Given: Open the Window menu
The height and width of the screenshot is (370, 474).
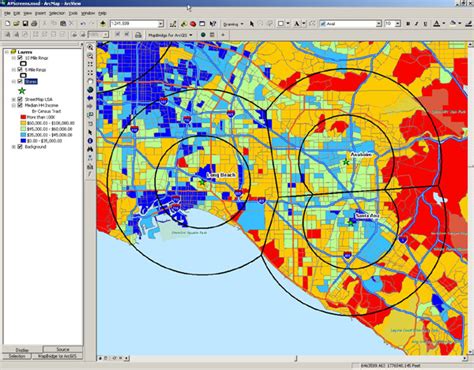Looking at the screenshot, I should click(88, 13).
